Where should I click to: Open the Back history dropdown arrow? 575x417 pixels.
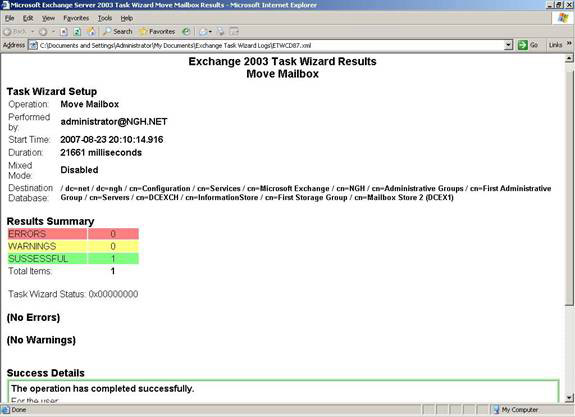click(32, 32)
